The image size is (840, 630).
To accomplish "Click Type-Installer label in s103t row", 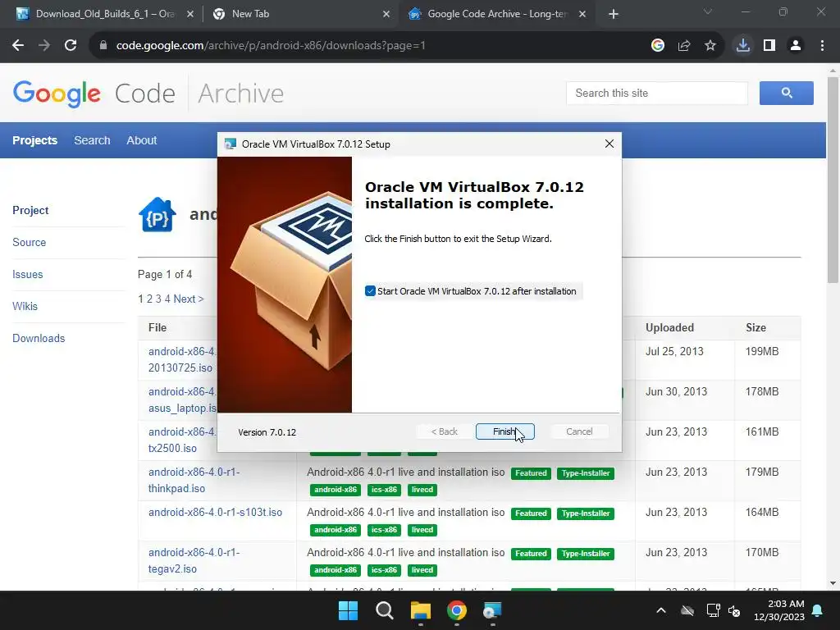I will point(586,514).
